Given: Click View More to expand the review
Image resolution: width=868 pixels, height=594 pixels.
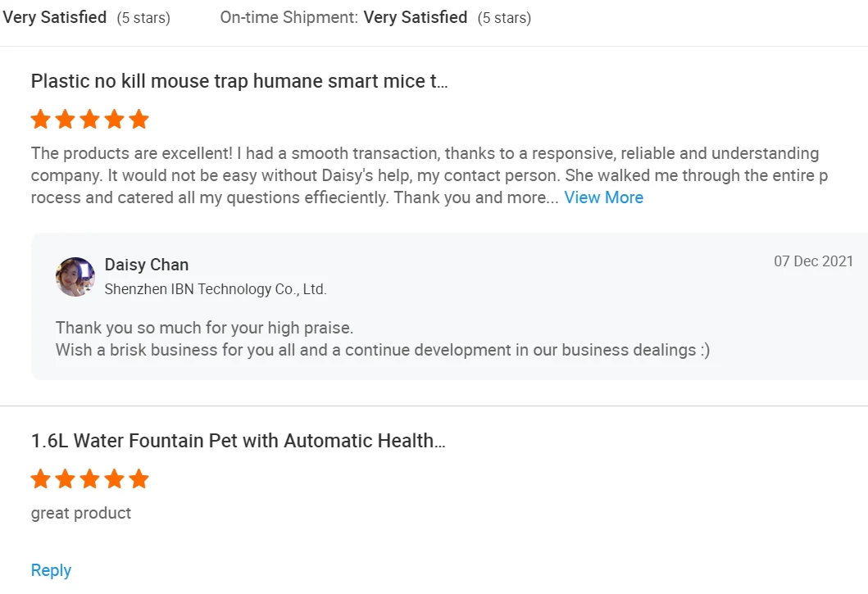Looking at the screenshot, I should click(x=603, y=197).
